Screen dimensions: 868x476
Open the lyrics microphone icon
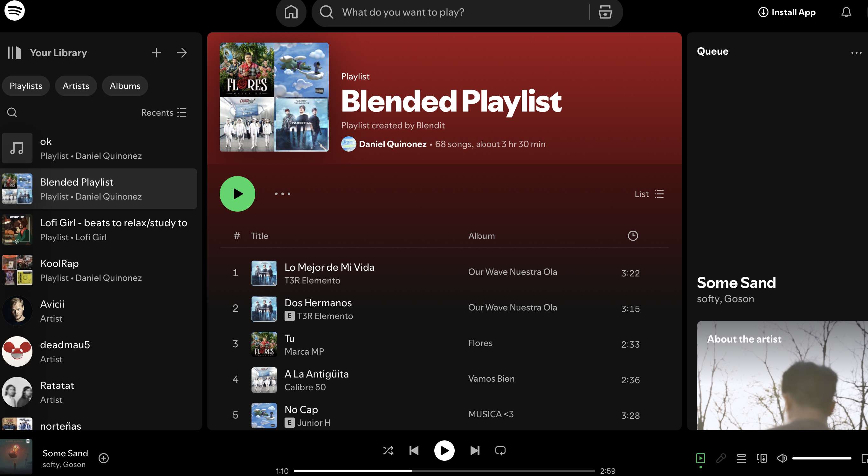721,458
